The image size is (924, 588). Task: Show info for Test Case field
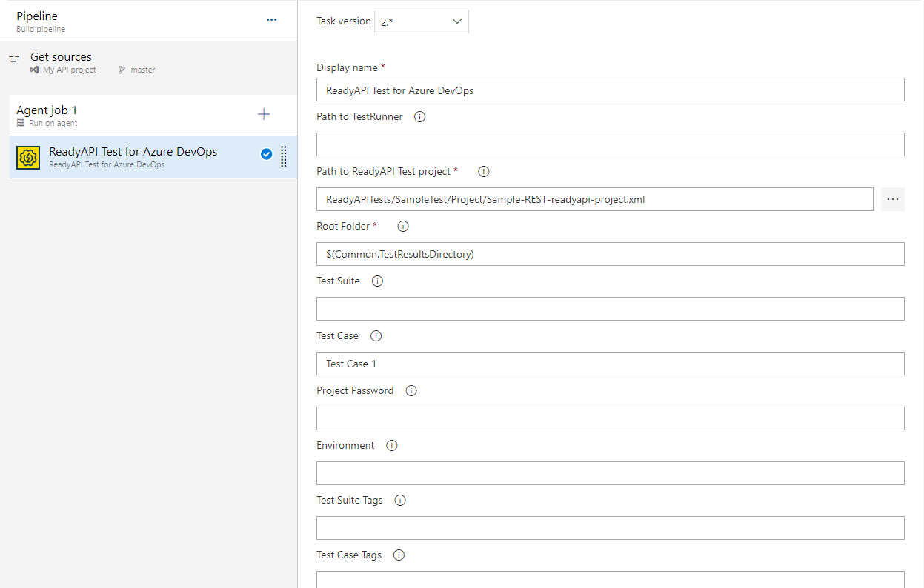click(376, 336)
